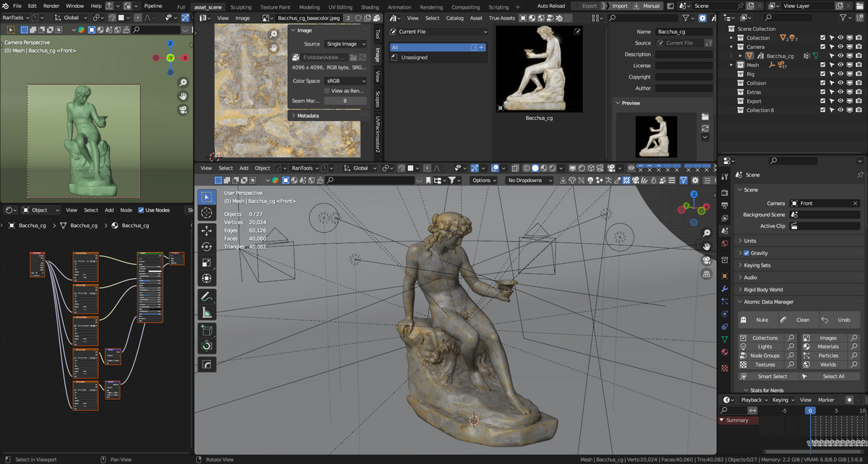Switch to the Sculpting workspace tab
Image resolution: width=868 pixels, height=464 pixels.
pos(241,7)
